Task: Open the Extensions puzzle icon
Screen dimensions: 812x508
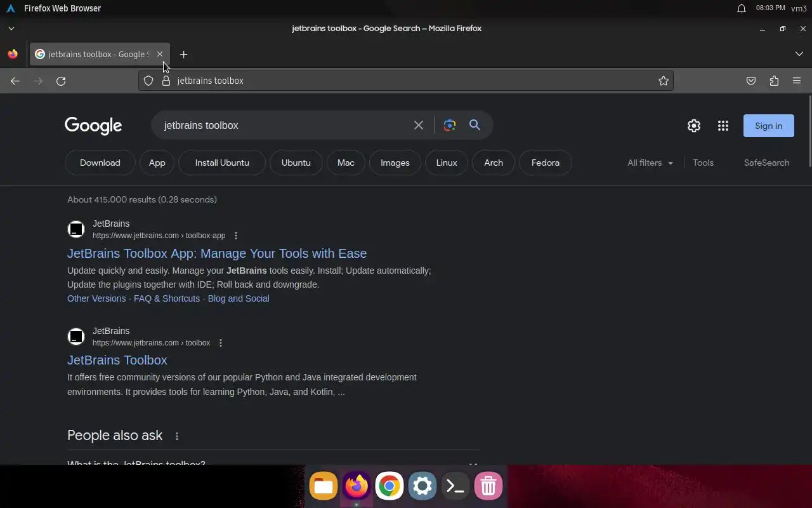Action: click(x=774, y=81)
